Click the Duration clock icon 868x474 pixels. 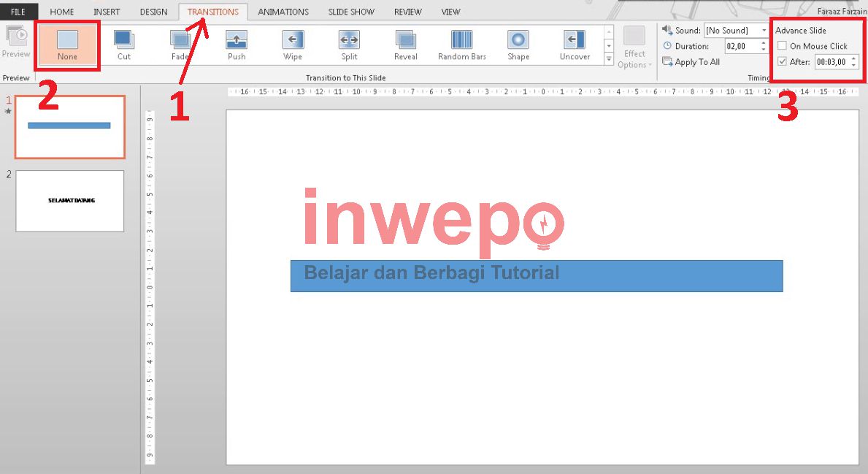coord(667,46)
